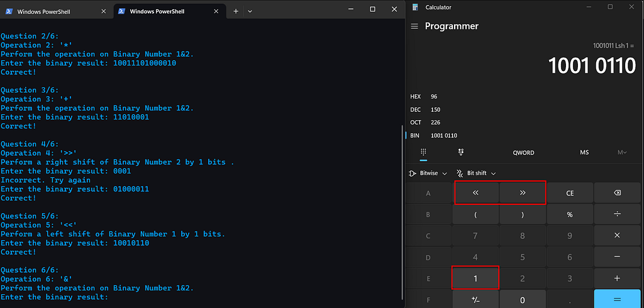
Task: Click the divide ÷ key
Action: (617, 214)
